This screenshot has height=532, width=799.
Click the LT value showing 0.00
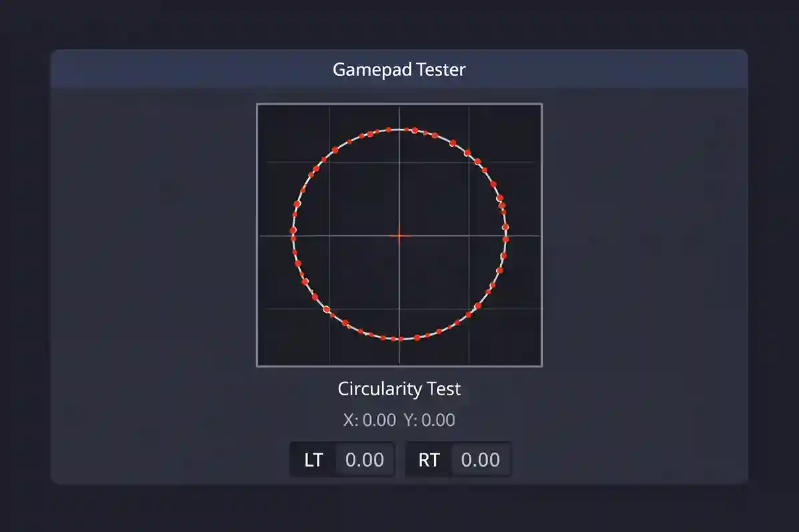[x=364, y=459]
